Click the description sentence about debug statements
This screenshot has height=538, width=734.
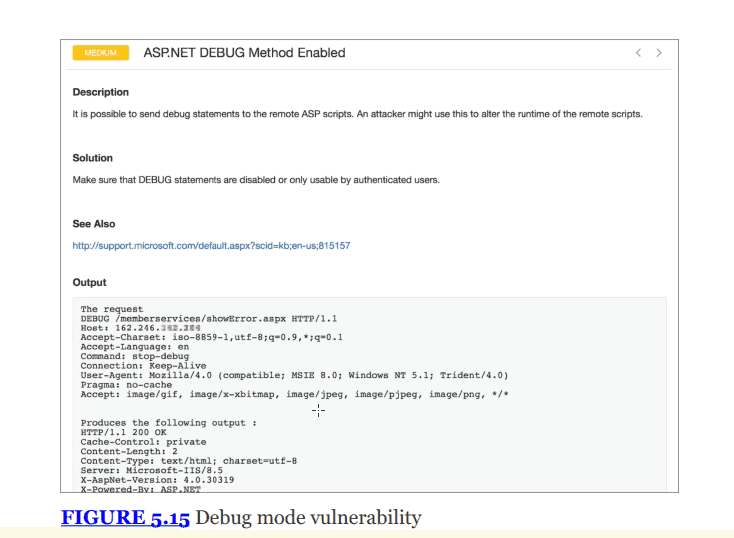pyautogui.click(x=358, y=114)
